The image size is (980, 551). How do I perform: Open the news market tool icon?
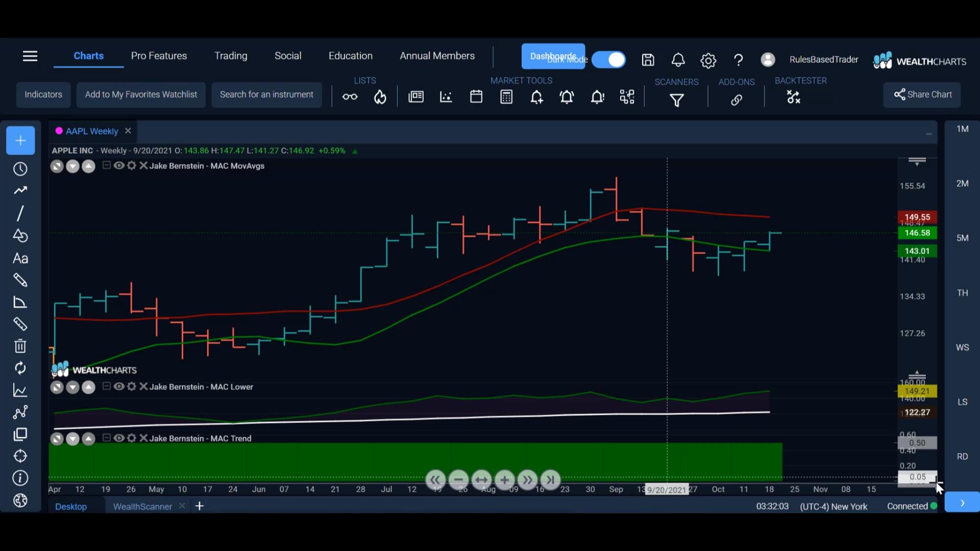click(x=416, y=96)
